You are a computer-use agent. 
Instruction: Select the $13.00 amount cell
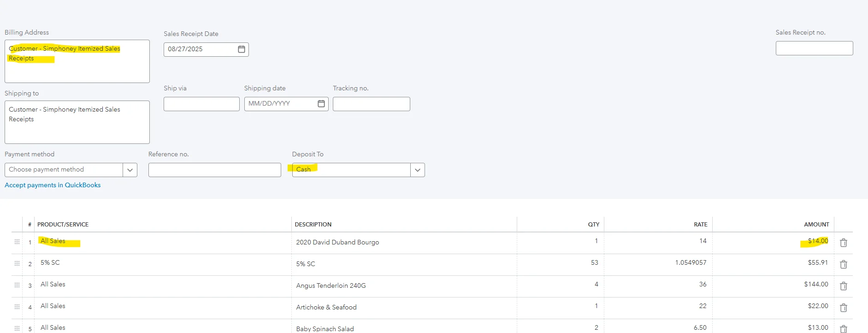(x=773, y=327)
